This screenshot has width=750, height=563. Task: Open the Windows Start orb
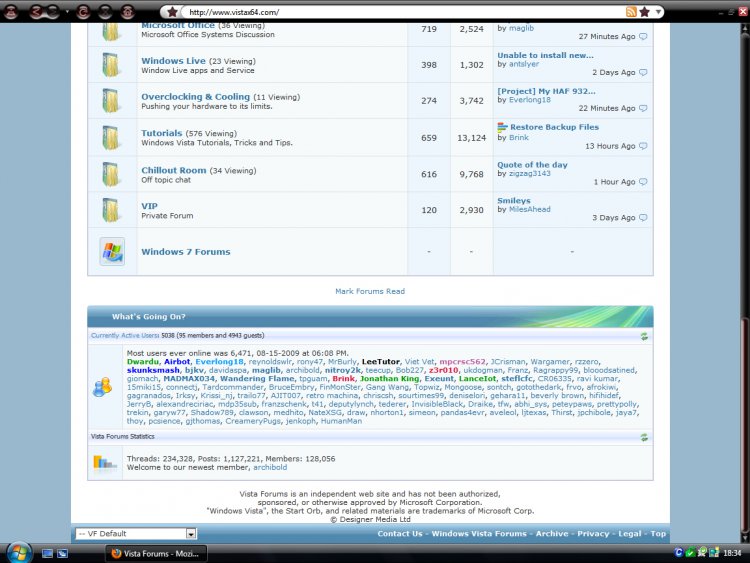(x=19, y=553)
